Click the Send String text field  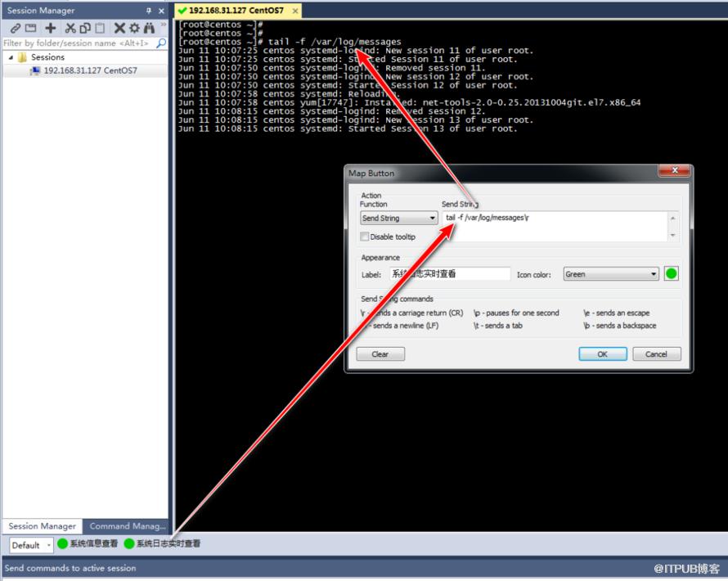coord(555,226)
